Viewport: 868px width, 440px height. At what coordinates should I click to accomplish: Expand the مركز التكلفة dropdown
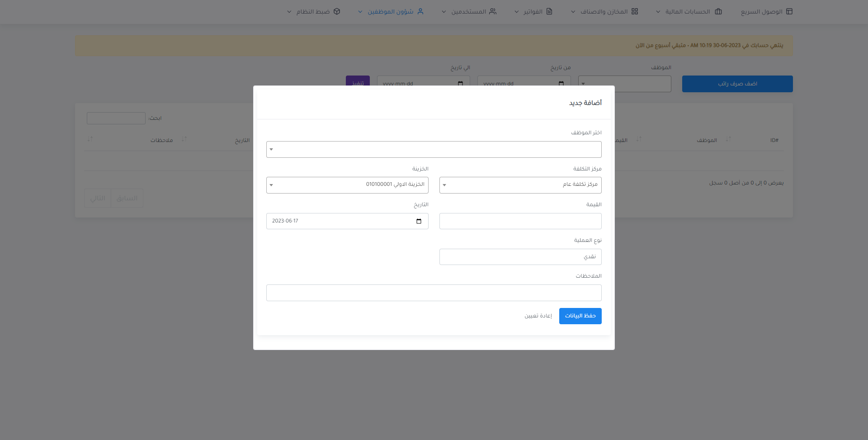tap(520, 185)
